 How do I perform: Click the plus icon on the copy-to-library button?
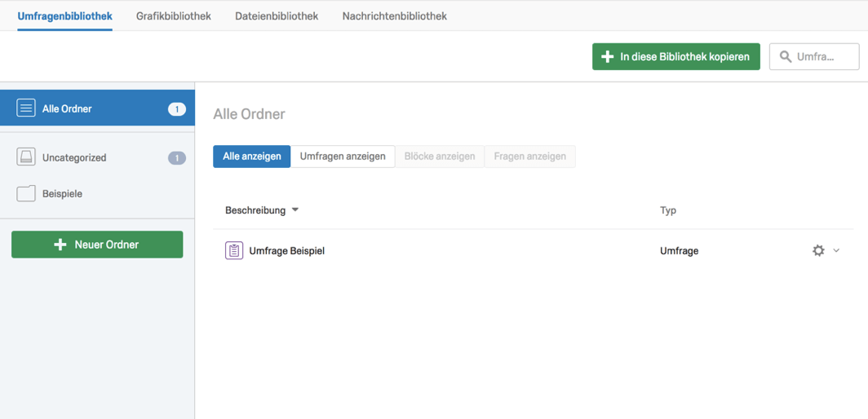click(x=607, y=56)
